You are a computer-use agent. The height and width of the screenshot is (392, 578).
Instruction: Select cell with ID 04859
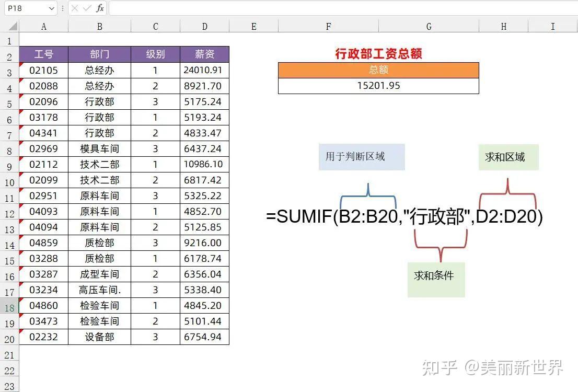point(43,243)
